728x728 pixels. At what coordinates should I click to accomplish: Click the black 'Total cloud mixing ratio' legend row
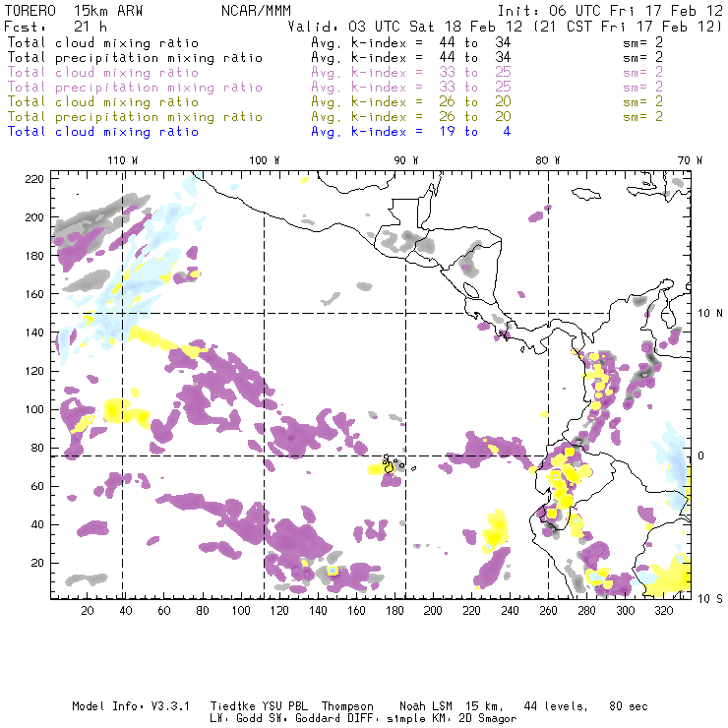(x=335, y=42)
